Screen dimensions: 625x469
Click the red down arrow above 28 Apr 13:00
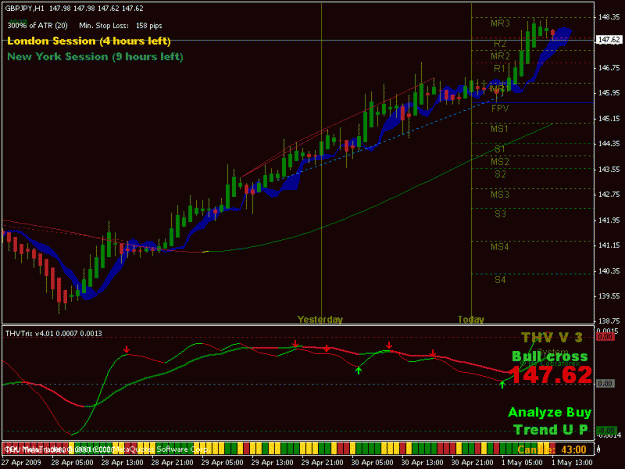[x=126, y=349]
